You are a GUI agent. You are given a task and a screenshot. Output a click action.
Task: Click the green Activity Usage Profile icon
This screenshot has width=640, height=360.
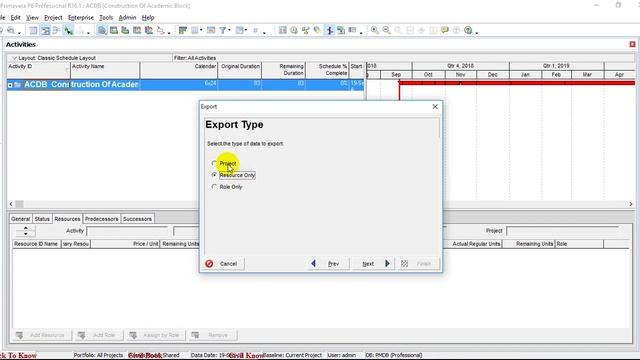pyautogui.click(x=125, y=30)
